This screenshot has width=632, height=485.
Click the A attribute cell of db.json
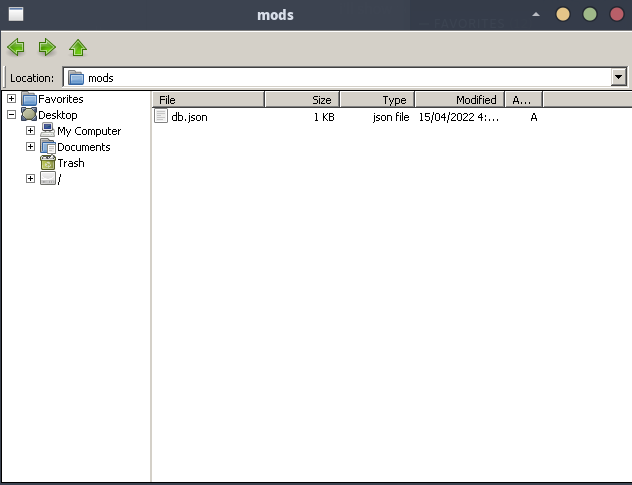534,117
